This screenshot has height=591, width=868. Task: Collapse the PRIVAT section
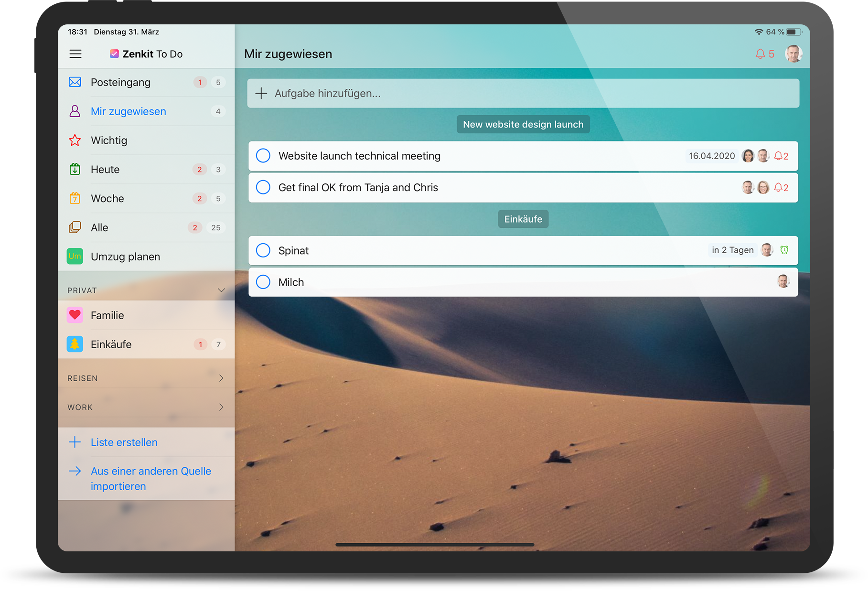(x=221, y=290)
